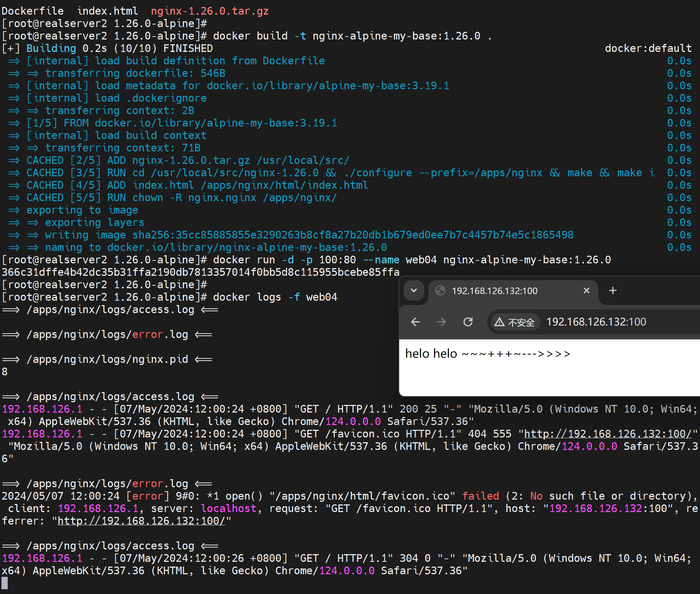This screenshot has height=594, width=700.
Task: Click the warning triangle security icon
Action: click(x=499, y=322)
